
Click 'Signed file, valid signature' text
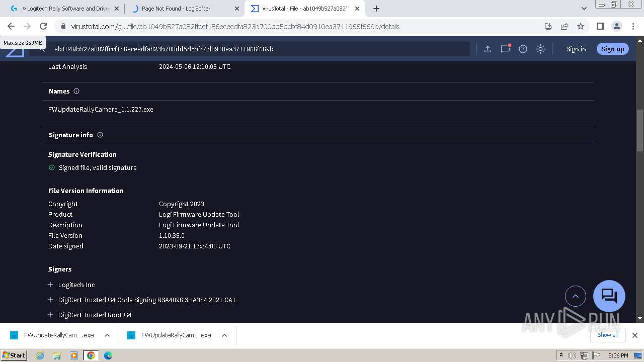click(98, 167)
